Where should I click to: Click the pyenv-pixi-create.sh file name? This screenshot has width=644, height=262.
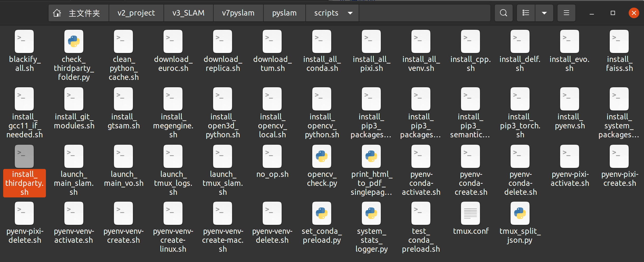tap(619, 179)
